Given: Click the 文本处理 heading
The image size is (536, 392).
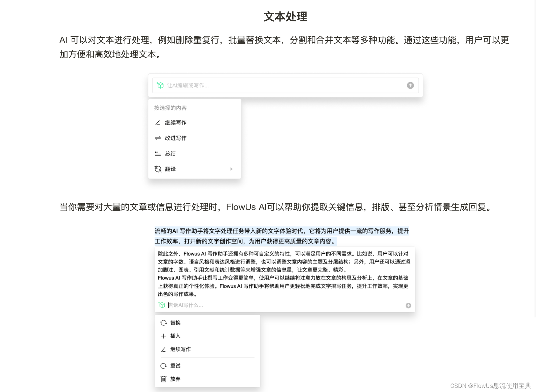Looking at the screenshot, I should click(285, 17).
